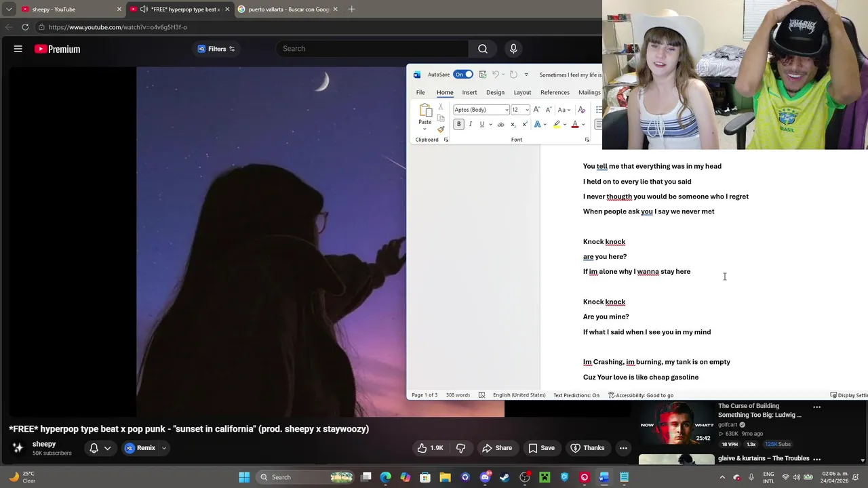
Task: Click the dislike thumbs down icon
Action: point(461,448)
